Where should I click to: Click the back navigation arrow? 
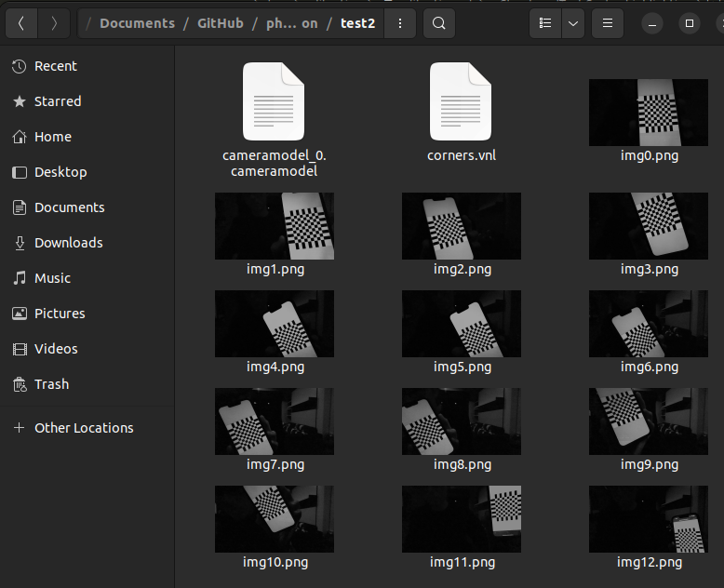pos(21,23)
